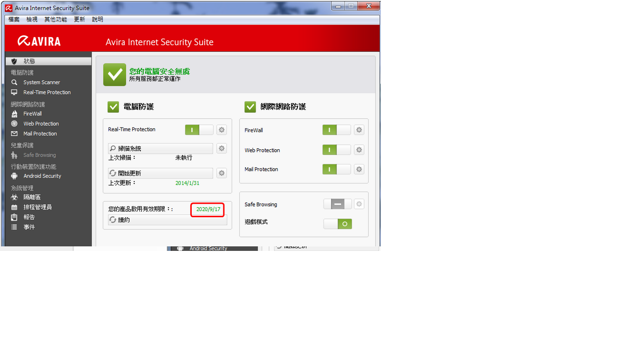Viewport: 644px width, 362px height.
Task: Open FireWall settings gear
Action: 359,130
